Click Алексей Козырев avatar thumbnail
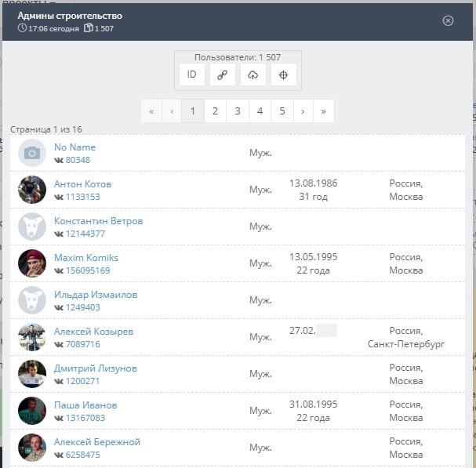 tap(32, 337)
